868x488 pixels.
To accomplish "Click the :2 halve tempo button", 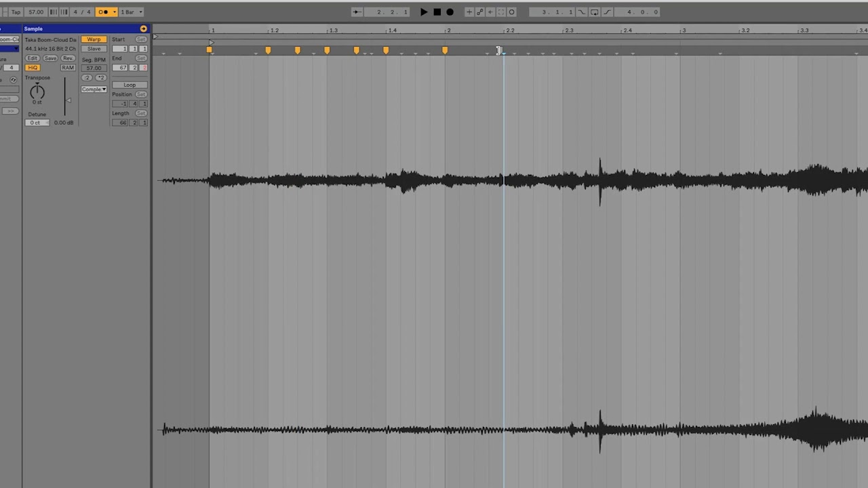I will pyautogui.click(x=87, y=78).
